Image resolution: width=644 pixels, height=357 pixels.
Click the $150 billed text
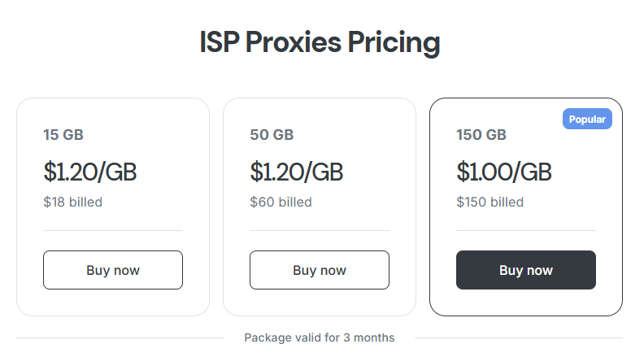point(490,202)
